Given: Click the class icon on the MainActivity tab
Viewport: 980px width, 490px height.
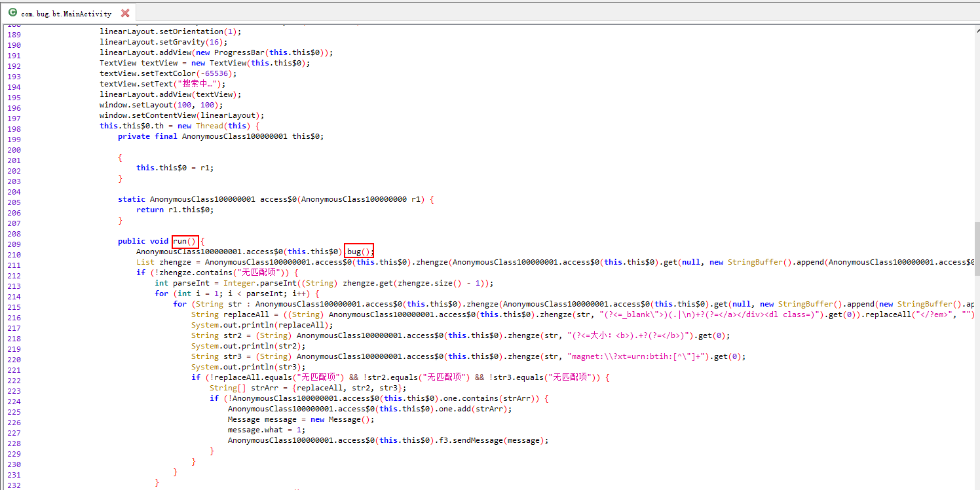Looking at the screenshot, I should (12, 12).
